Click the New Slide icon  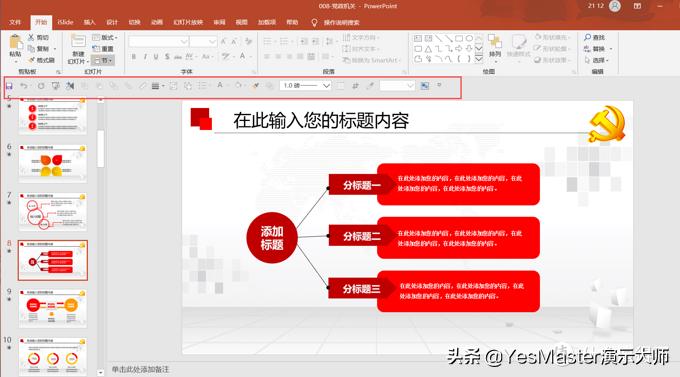click(x=78, y=41)
